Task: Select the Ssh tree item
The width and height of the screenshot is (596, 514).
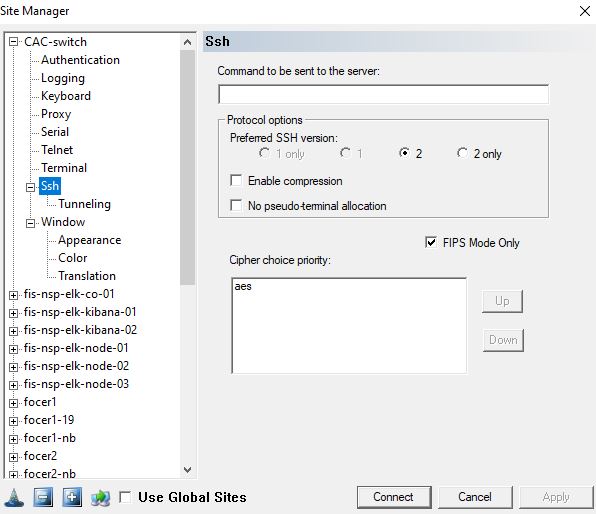Action: click(x=50, y=186)
